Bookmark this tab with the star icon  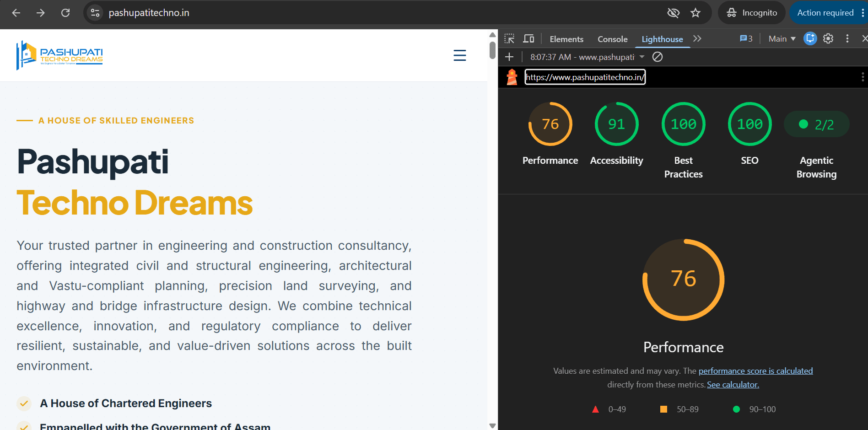695,13
